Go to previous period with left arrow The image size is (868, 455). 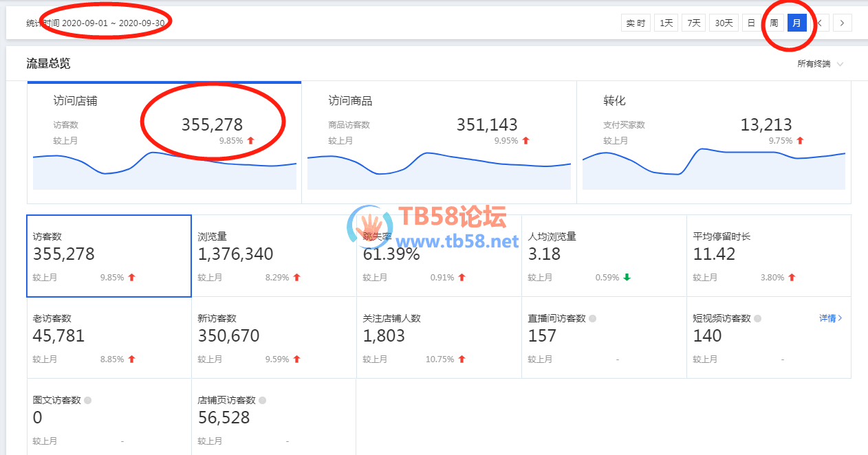819,23
